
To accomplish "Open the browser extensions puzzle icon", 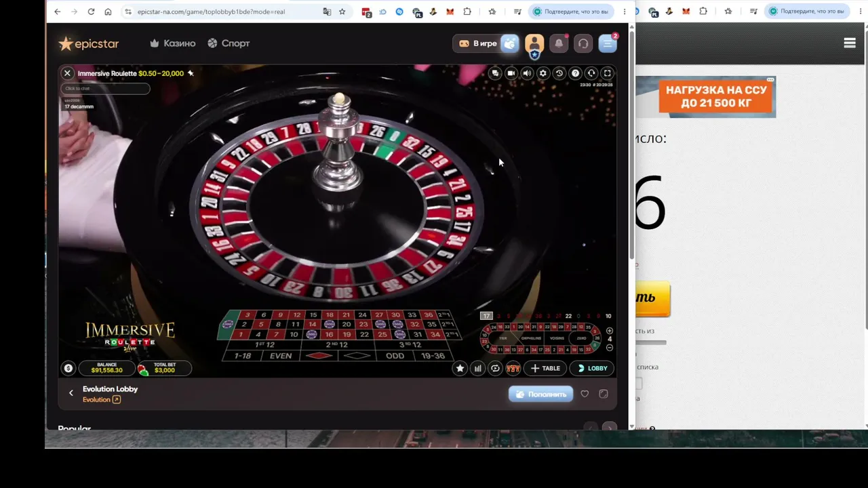I will point(467,12).
